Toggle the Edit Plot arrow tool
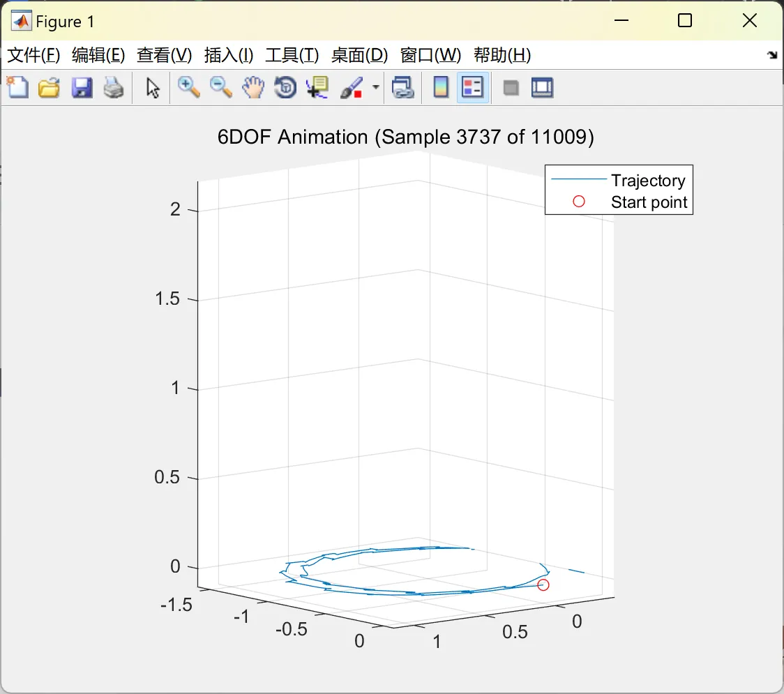Viewport: 784px width, 694px height. (x=153, y=88)
